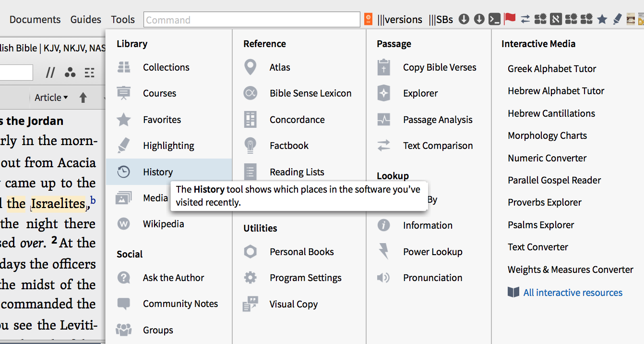Click the pulse-line icon for Passage Analysis
The width and height of the screenshot is (644, 344).
pos(383,119)
